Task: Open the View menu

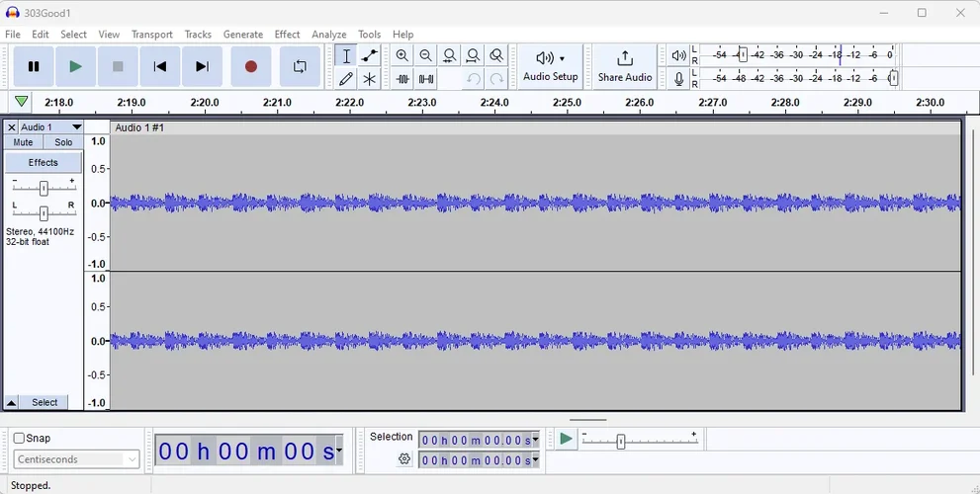Action: pyautogui.click(x=109, y=35)
